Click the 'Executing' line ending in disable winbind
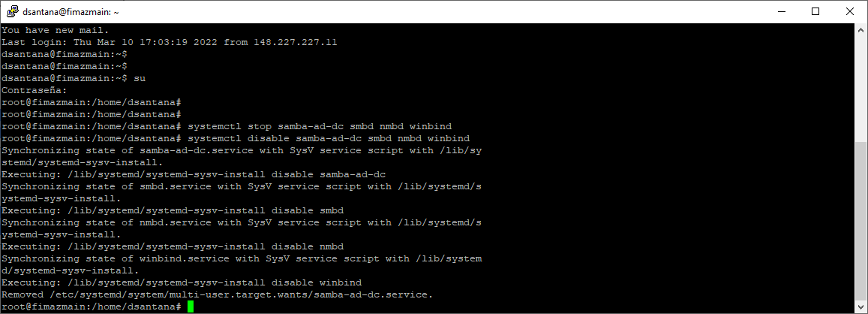868x314 pixels. [181, 282]
